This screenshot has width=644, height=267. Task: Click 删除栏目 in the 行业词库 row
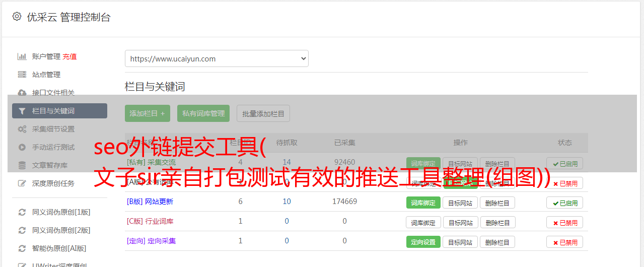pos(497,223)
